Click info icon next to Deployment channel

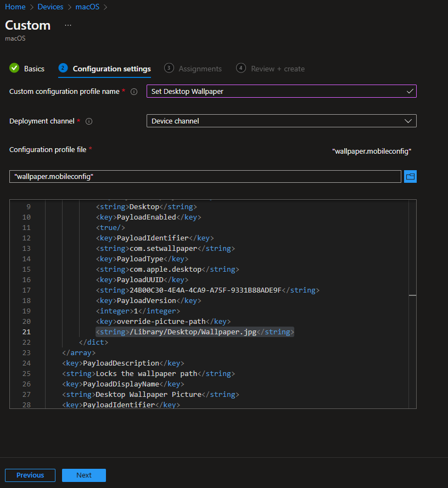[89, 121]
